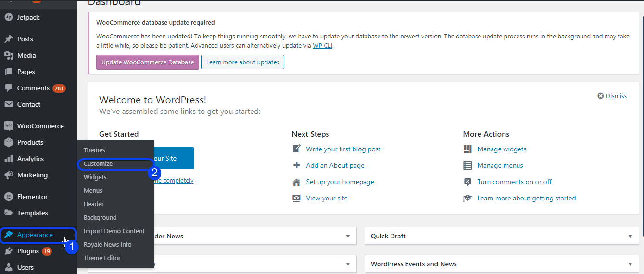Click the Posts pushpin icon
Image resolution: width=644 pixels, height=274 pixels.
pos(8,39)
